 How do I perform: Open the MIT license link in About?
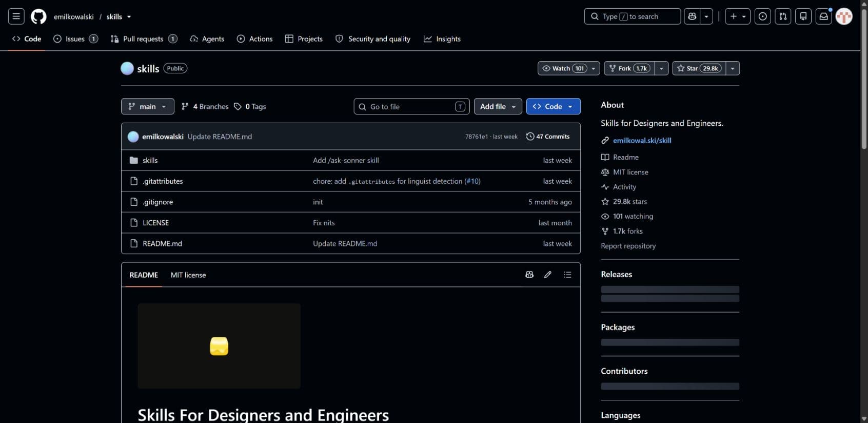pyautogui.click(x=630, y=172)
